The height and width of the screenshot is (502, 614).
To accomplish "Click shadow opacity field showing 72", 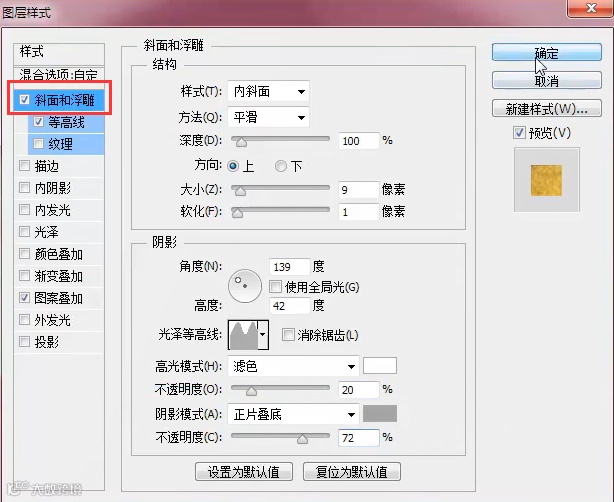I will pos(359,438).
